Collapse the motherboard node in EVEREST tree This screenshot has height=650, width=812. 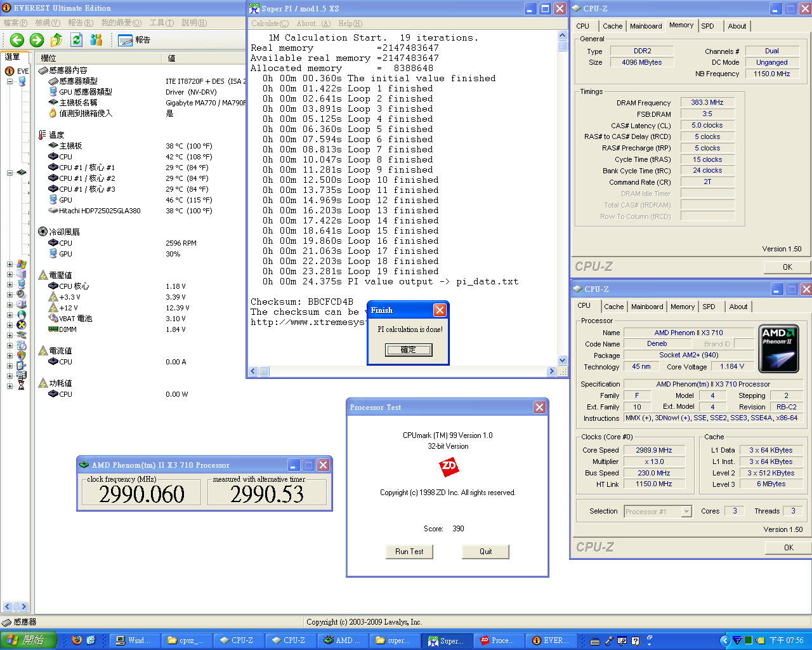click(x=10, y=173)
